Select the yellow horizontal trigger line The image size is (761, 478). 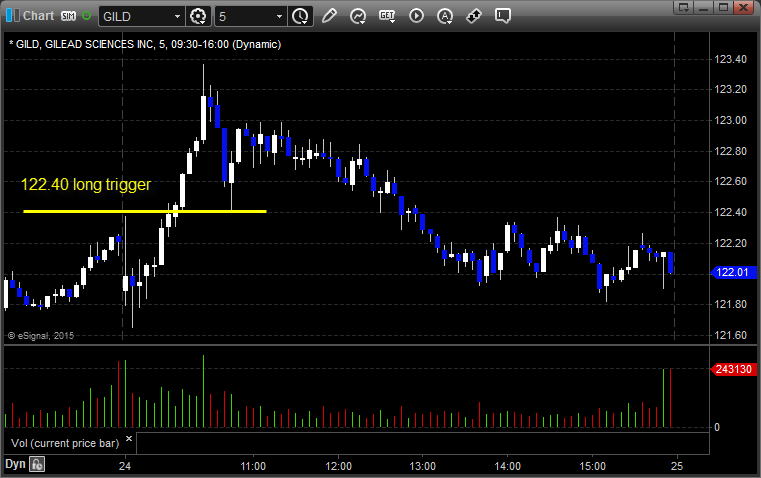(x=145, y=211)
